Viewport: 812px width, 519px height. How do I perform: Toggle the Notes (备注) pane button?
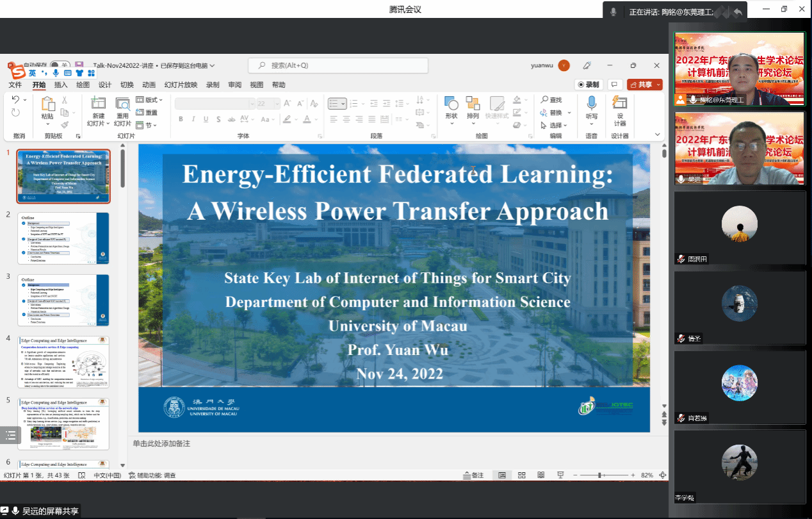pyautogui.click(x=474, y=475)
